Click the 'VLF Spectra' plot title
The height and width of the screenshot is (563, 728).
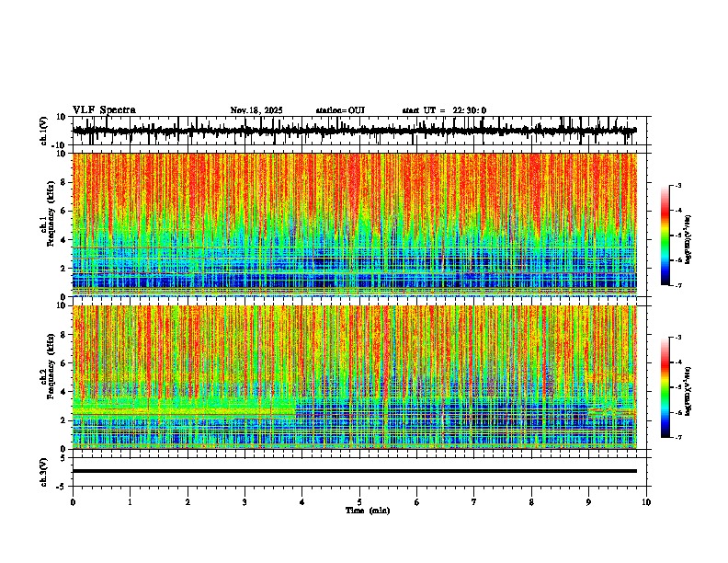(x=104, y=110)
